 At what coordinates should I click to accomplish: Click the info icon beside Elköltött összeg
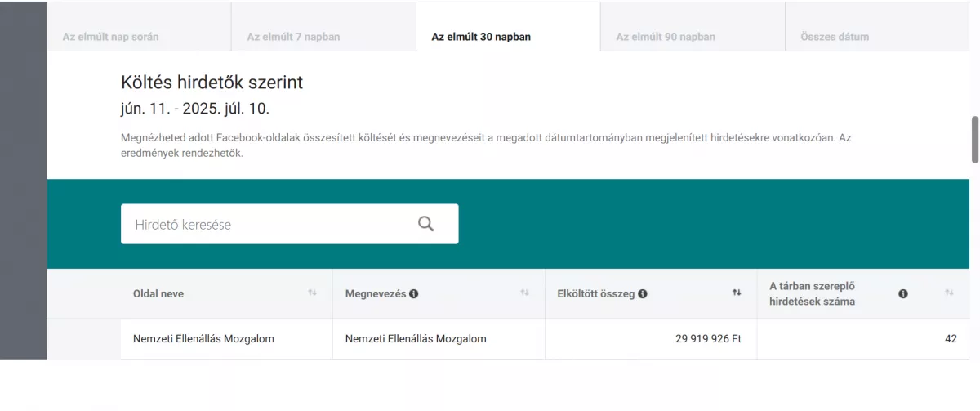click(x=643, y=294)
